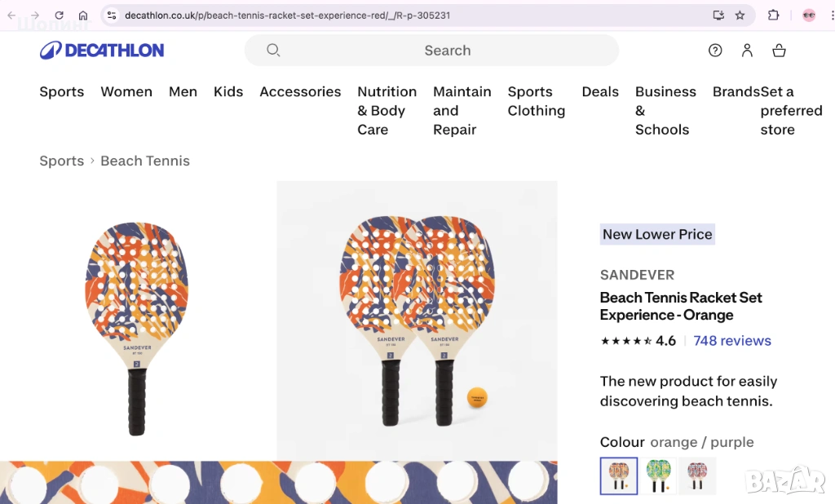Viewport: 835px width, 504px height.
Task: Bookmark page using the star icon
Action: tap(740, 15)
